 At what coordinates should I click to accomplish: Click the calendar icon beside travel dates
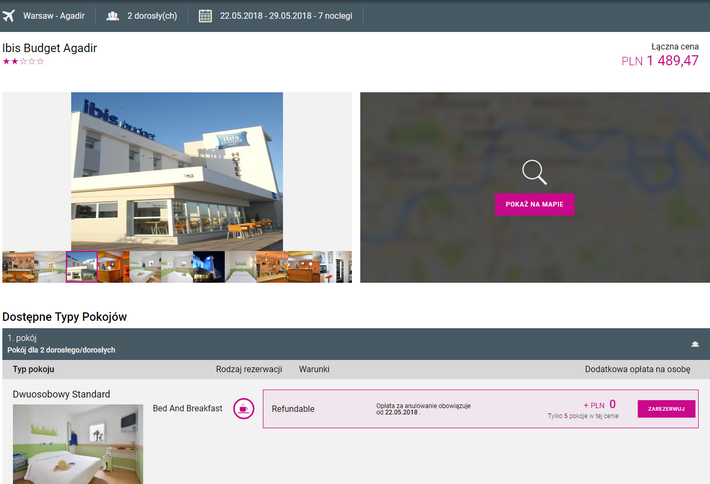click(205, 16)
